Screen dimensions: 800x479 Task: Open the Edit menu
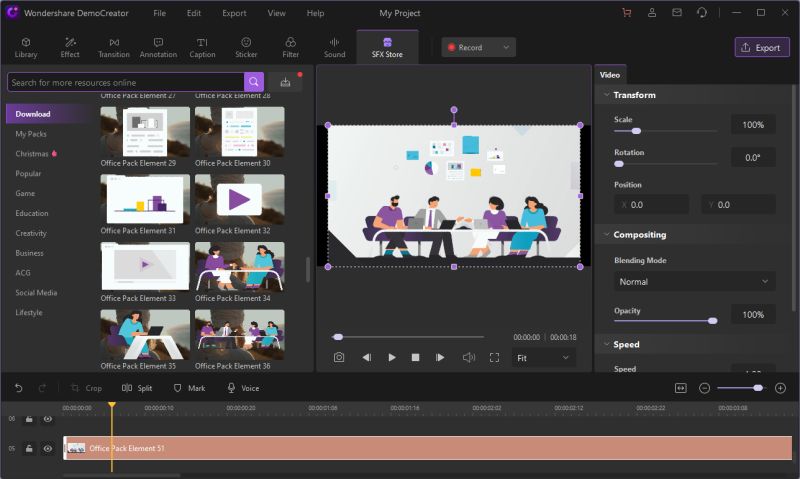(194, 13)
